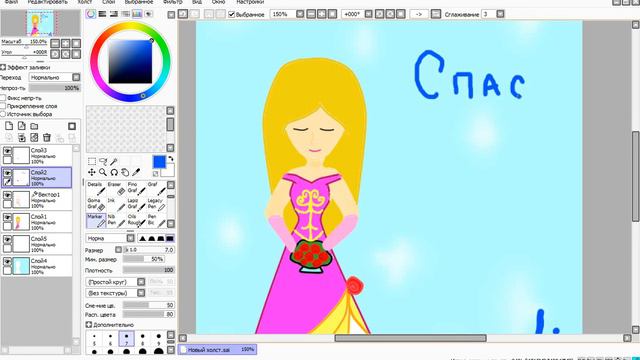The height and width of the screenshot is (360, 640).
Task: Select the Слой4 layer row
Action: click(x=37, y=266)
